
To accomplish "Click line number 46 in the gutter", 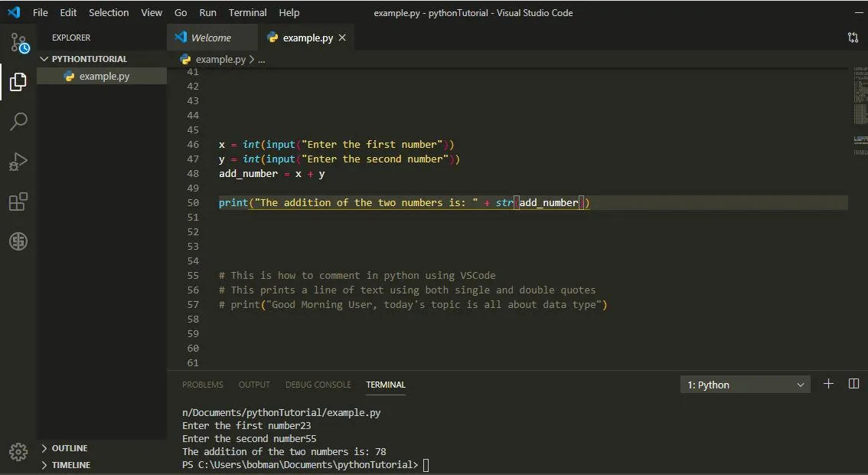I will [193, 145].
